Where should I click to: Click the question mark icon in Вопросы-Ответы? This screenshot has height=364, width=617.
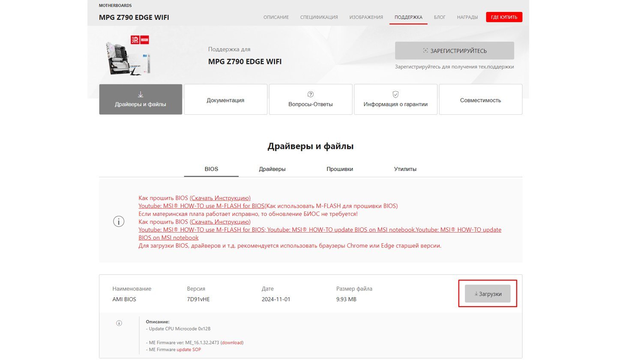coord(311,94)
